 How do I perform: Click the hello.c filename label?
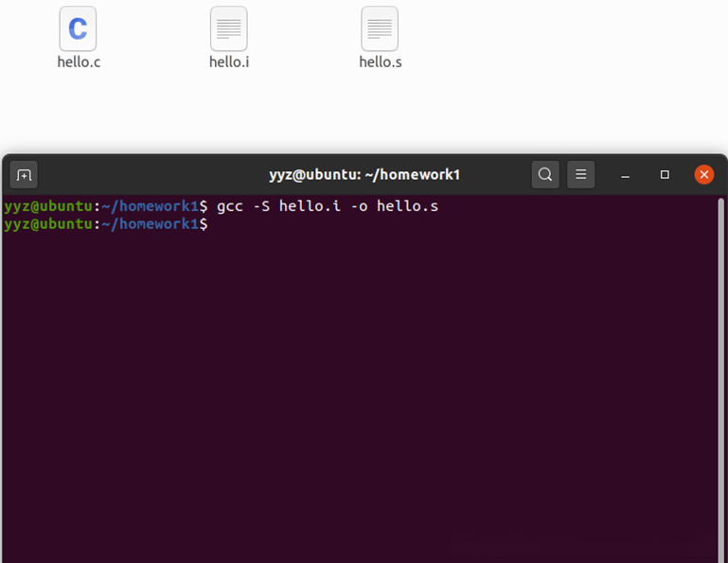point(78,62)
